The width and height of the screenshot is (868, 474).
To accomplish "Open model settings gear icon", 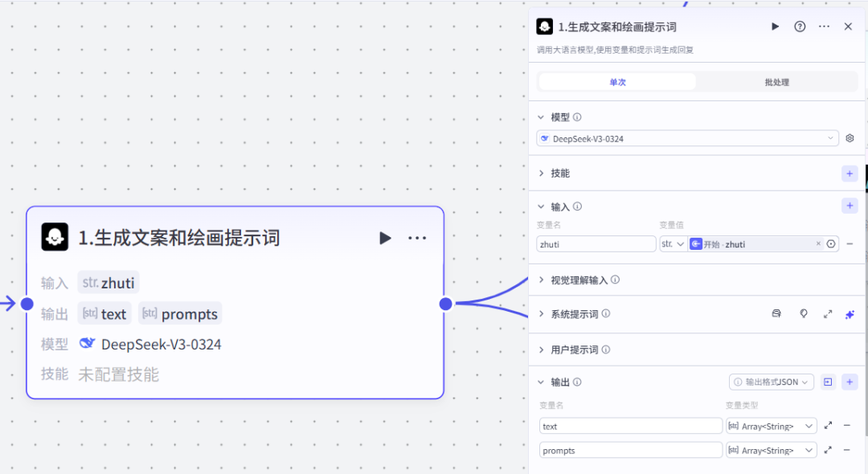I will tap(850, 138).
